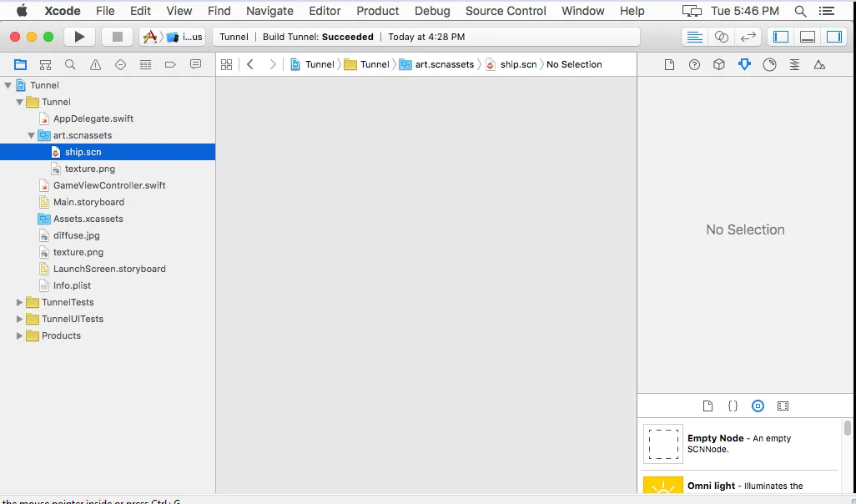Image resolution: width=856 pixels, height=504 pixels.
Task: Click the No Selection jump bar item
Action: click(574, 64)
